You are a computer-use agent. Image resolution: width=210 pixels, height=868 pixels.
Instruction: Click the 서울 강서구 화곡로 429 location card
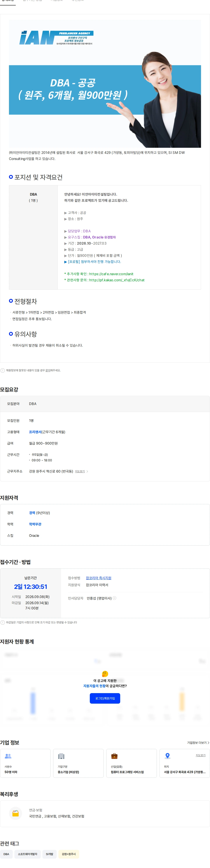(x=185, y=763)
